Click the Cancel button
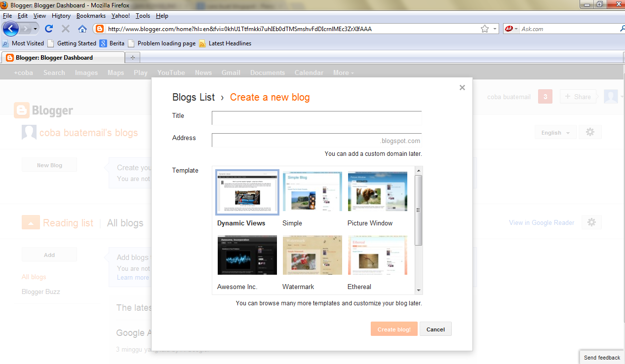The image size is (625, 364). click(x=435, y=329)
